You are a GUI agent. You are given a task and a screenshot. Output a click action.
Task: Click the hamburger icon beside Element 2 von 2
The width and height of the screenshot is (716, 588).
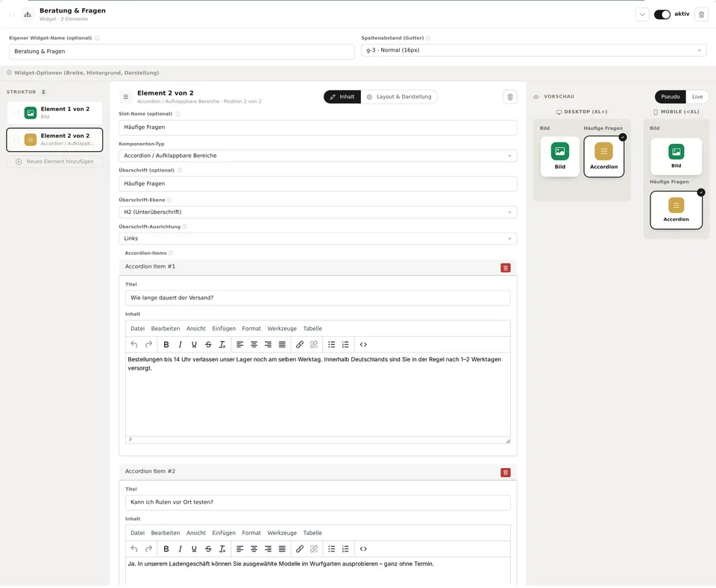click(x=125, y=97)
